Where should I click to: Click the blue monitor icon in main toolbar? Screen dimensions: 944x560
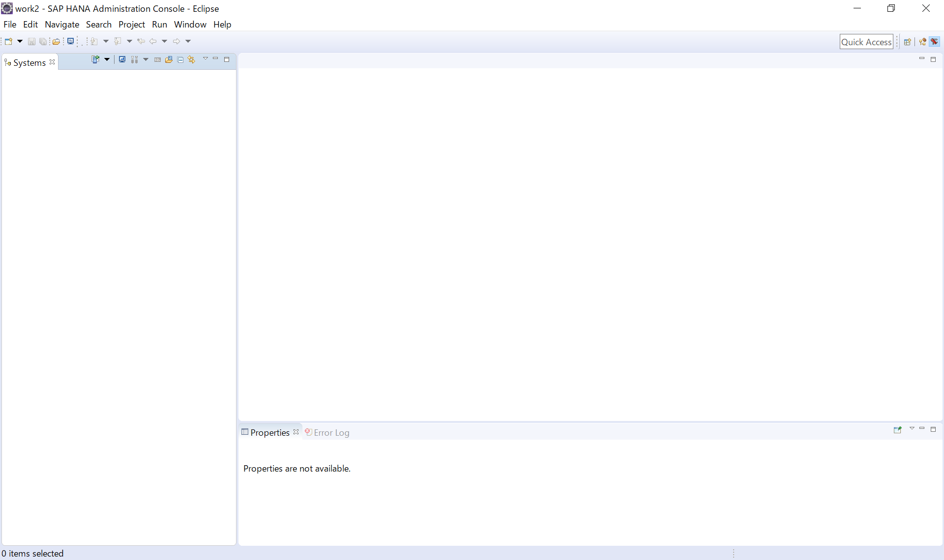71,41
